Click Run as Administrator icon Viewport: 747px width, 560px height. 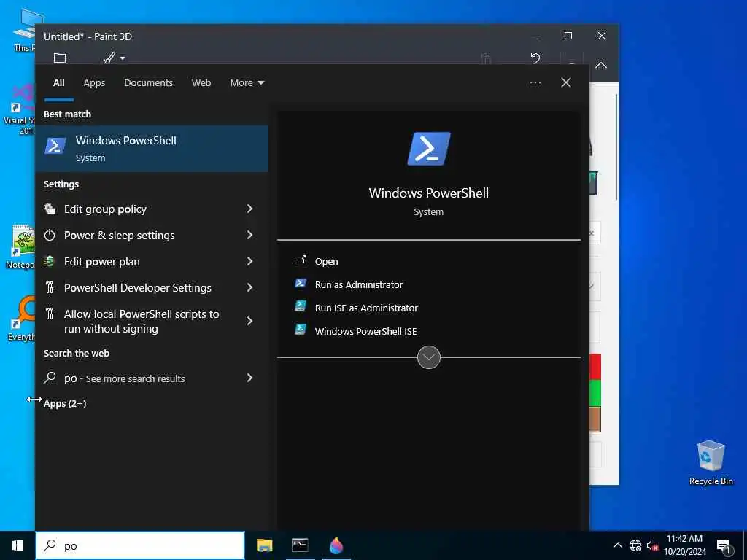(300, 284)
